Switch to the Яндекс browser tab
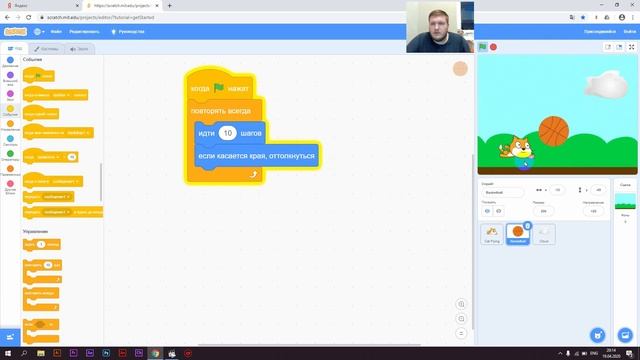 pyautogui.click(x=41, y=6)
